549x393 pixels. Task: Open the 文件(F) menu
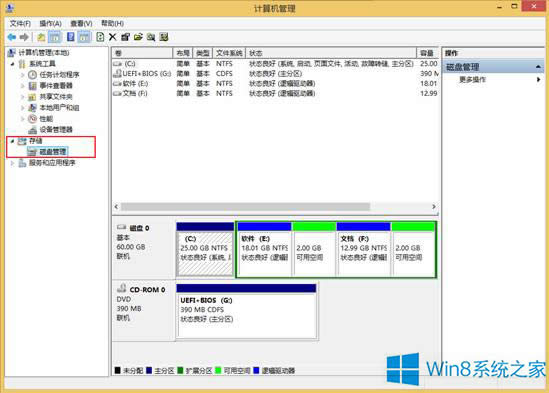coord(20,23)
